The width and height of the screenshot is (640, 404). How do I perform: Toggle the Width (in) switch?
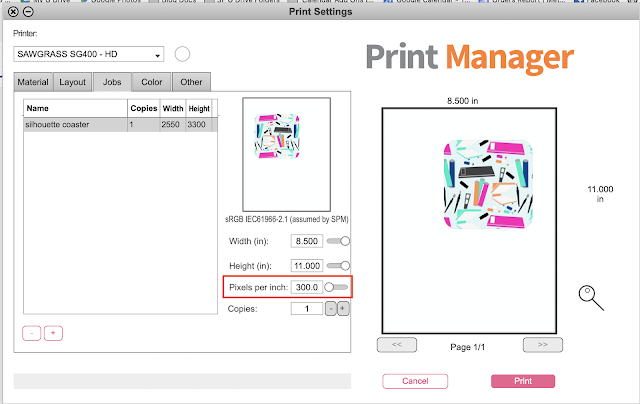coord(338,241)
